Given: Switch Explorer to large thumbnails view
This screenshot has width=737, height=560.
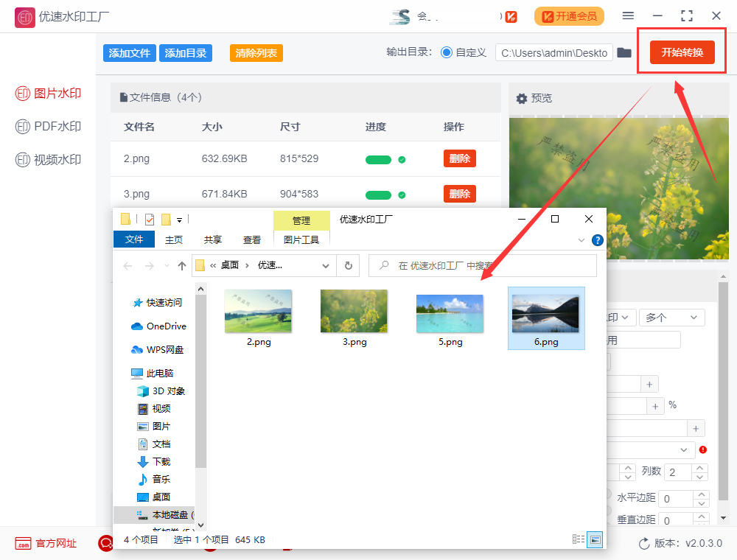Looking at the screenshot, I should 595,539.
